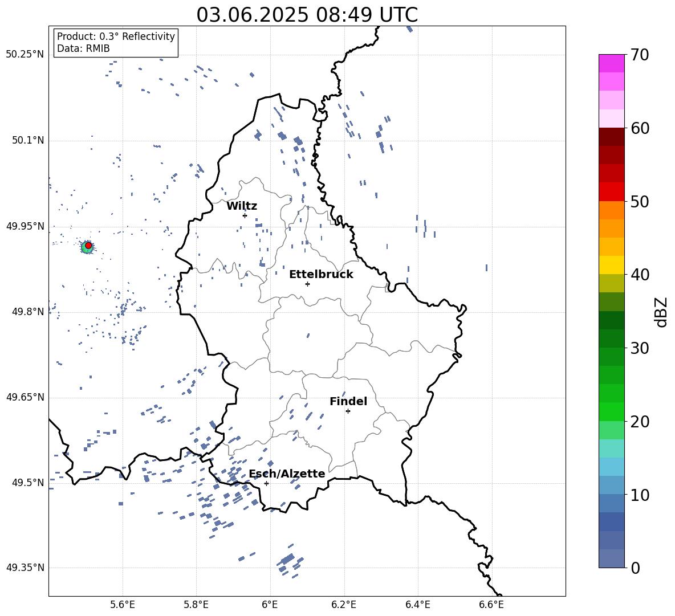Select the Findel city label
Viewport: 675px width, 616px height.
pyautogui.click(x=348, y=401)
